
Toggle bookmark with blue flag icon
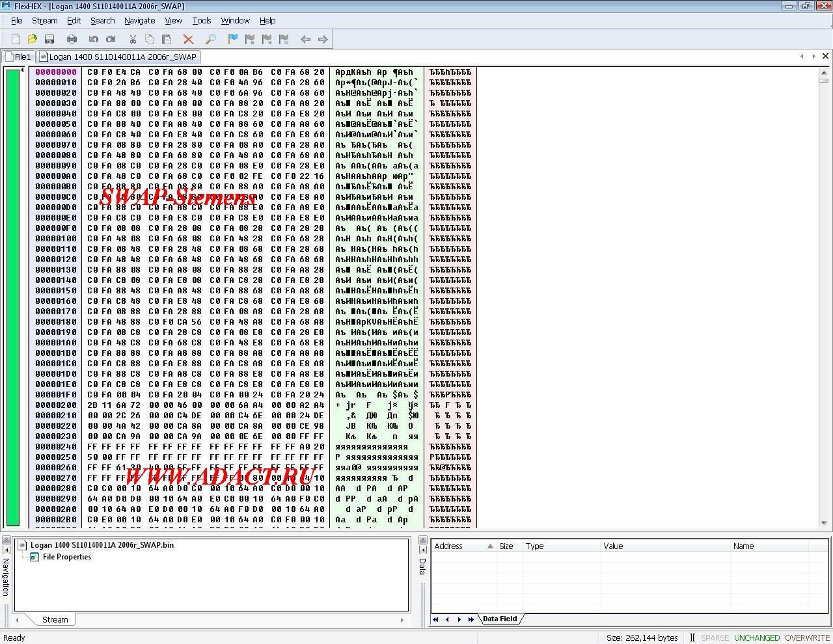tap(233, 40)
